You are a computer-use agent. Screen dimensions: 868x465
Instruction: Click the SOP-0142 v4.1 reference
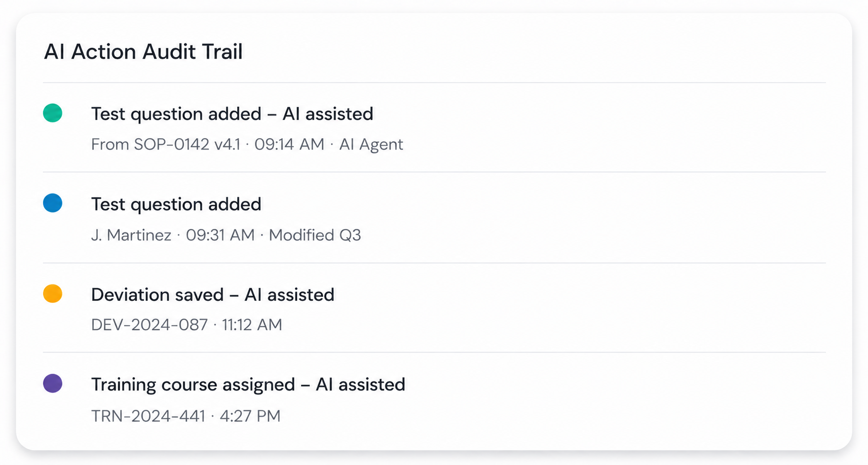[187, 144]
